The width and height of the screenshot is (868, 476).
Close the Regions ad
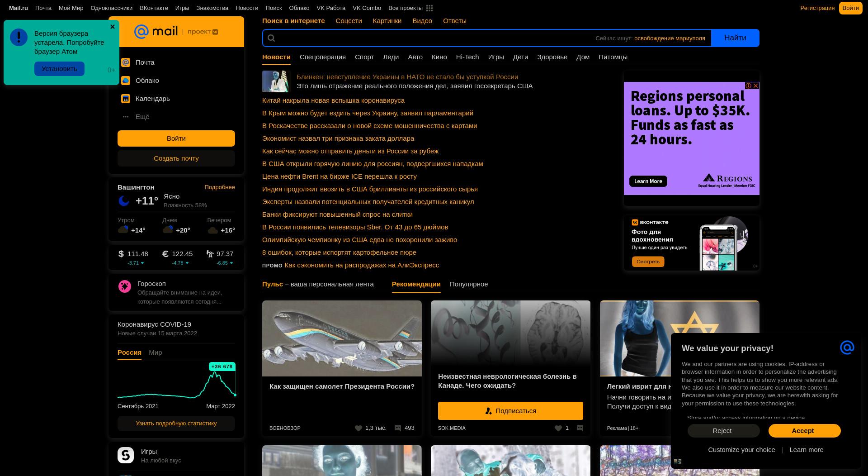[x=755, y=86]
